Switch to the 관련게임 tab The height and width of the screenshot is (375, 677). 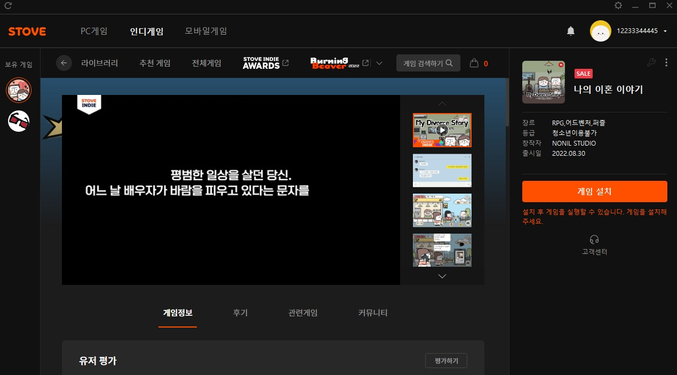click(x=303, y=313)
